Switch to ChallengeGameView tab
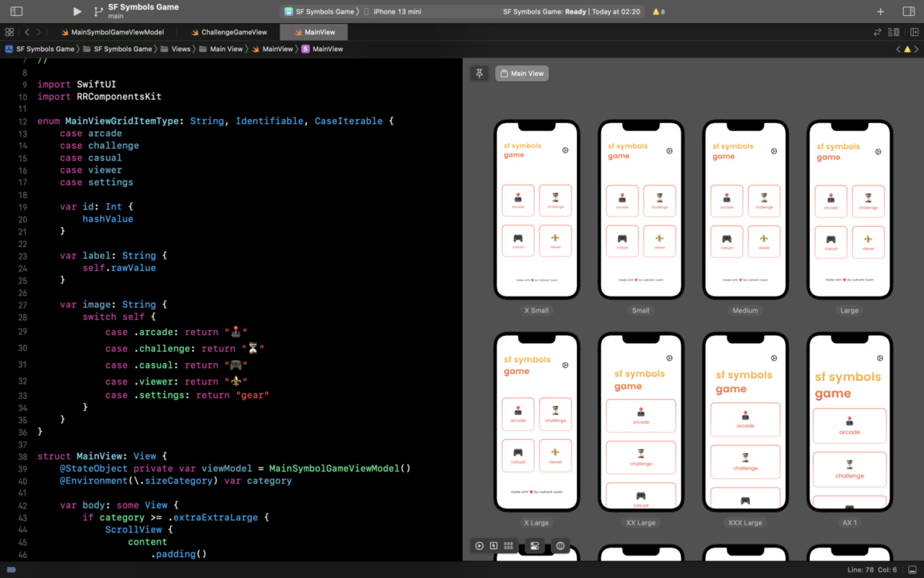924x578 pixels. tap(229, 32)
